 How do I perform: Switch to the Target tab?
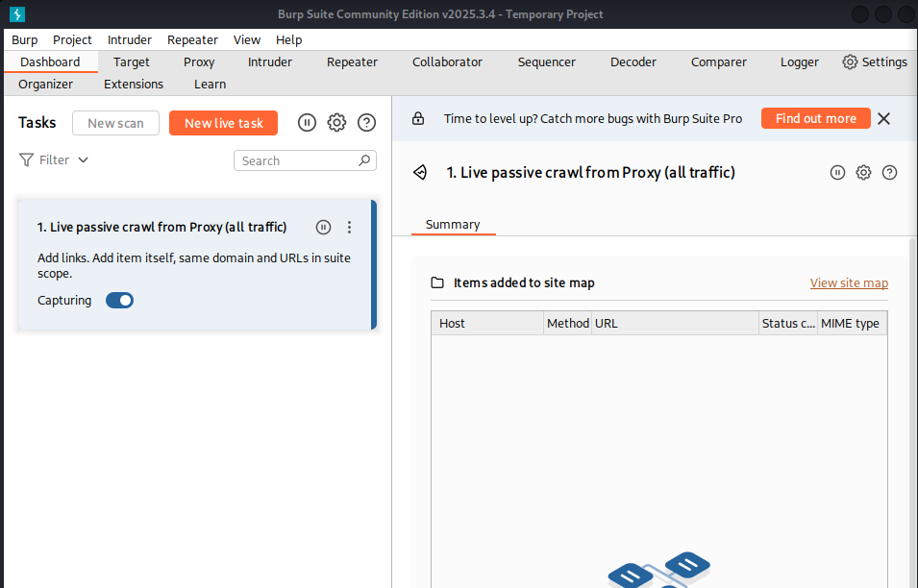point(131,62)
